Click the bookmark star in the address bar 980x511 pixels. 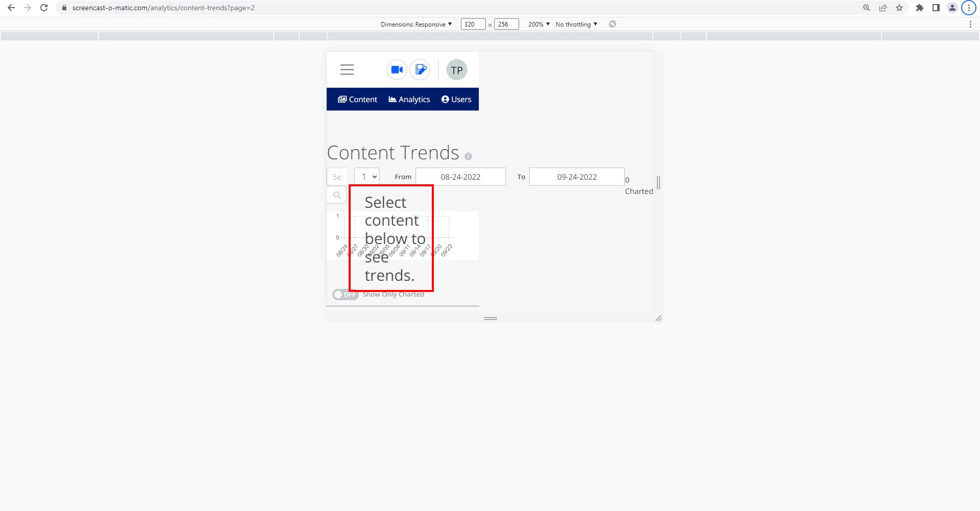pos(900,8)
